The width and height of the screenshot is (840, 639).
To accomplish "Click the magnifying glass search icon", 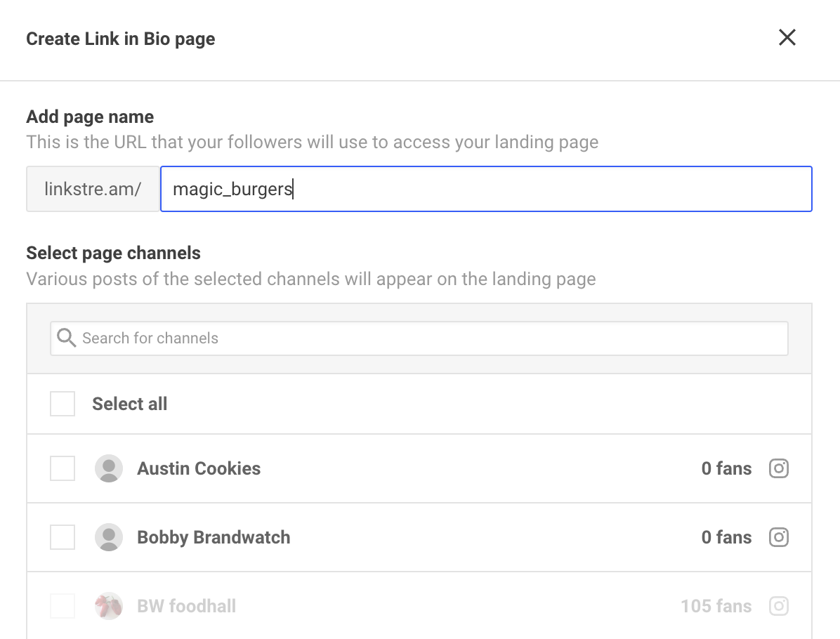I will pos(67,338).
